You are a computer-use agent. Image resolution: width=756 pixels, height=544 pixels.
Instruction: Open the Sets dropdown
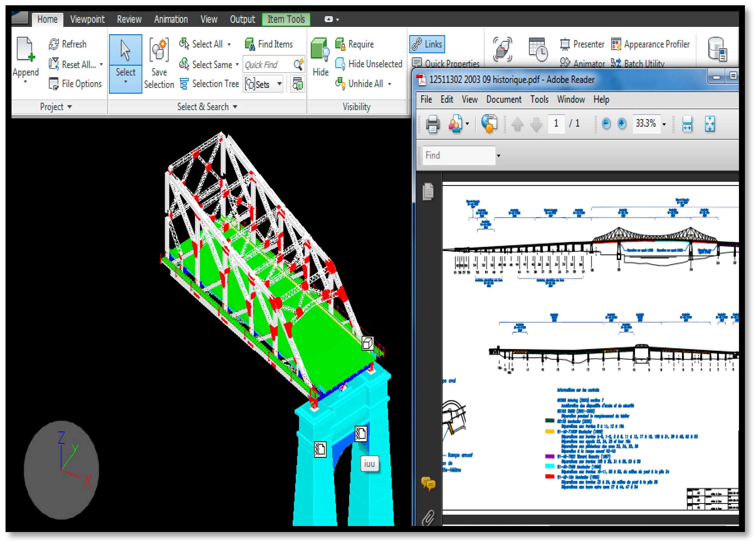(279, 84)
